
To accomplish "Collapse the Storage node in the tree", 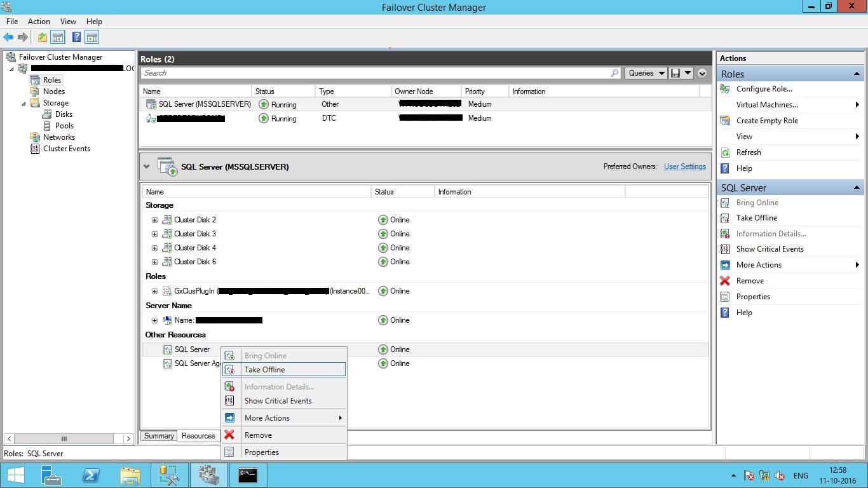I will (x=24, y=103).
